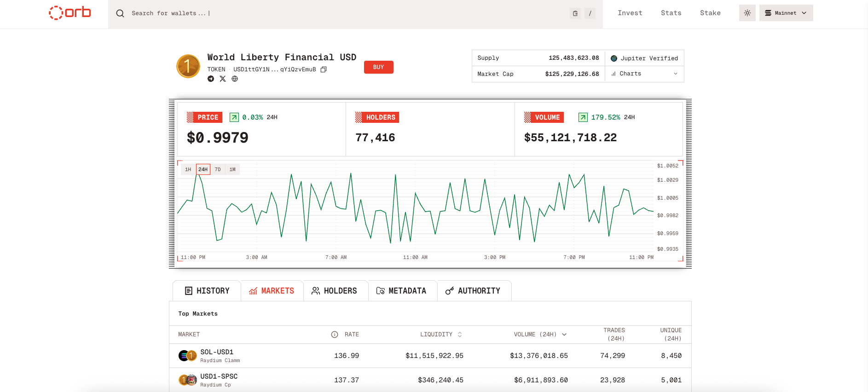
Task: Open the Invest menu
Action: click(x=630, y=13)
